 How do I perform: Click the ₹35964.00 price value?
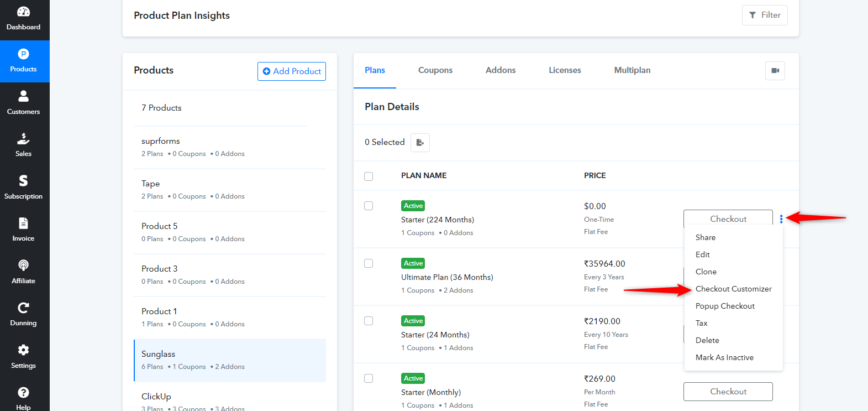[604, 264]
